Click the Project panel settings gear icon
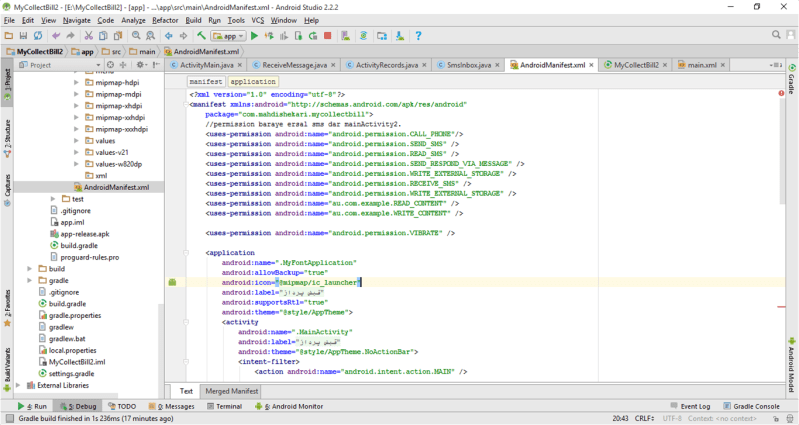This screenshot has width=799, height=425. pyautogui.click(x=141, y=65)
